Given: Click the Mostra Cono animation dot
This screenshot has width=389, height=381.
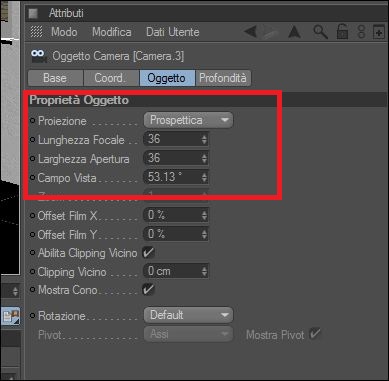Looking at the screenshot, I should pyautogui.click(x=33, y=290).
